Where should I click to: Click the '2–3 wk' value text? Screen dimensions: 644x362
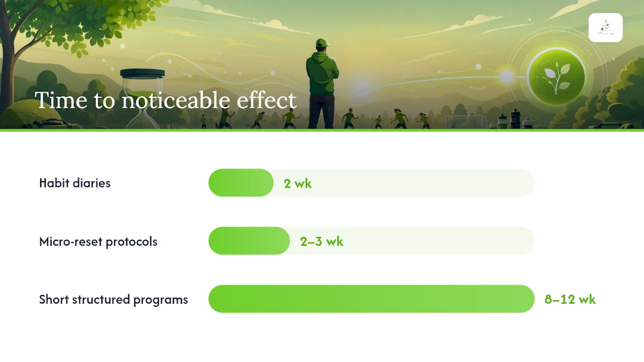(x=321, y=241)
